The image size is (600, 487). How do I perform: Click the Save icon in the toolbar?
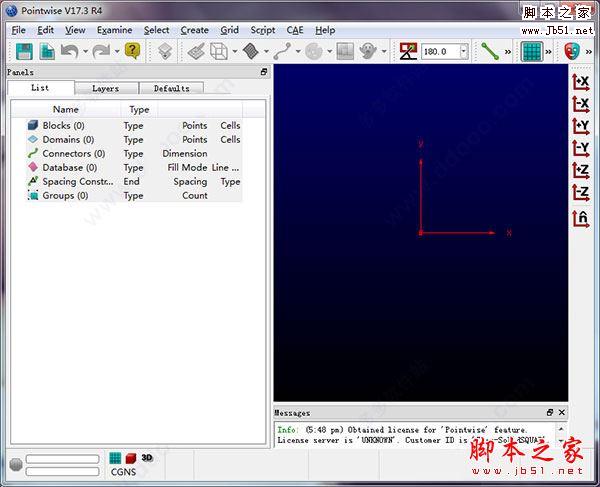click(24, 51)
